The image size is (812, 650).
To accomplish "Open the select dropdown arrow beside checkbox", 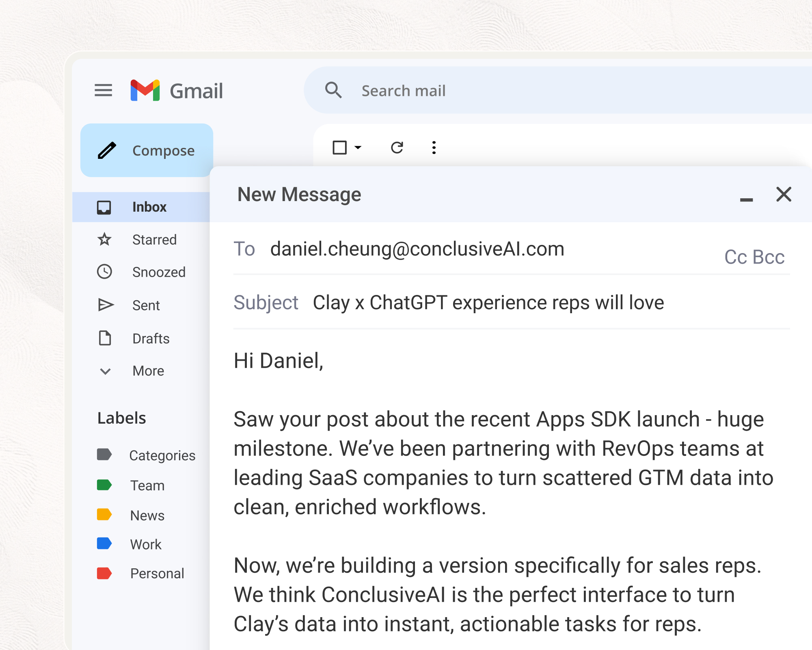I will click(x=358, y=147).
